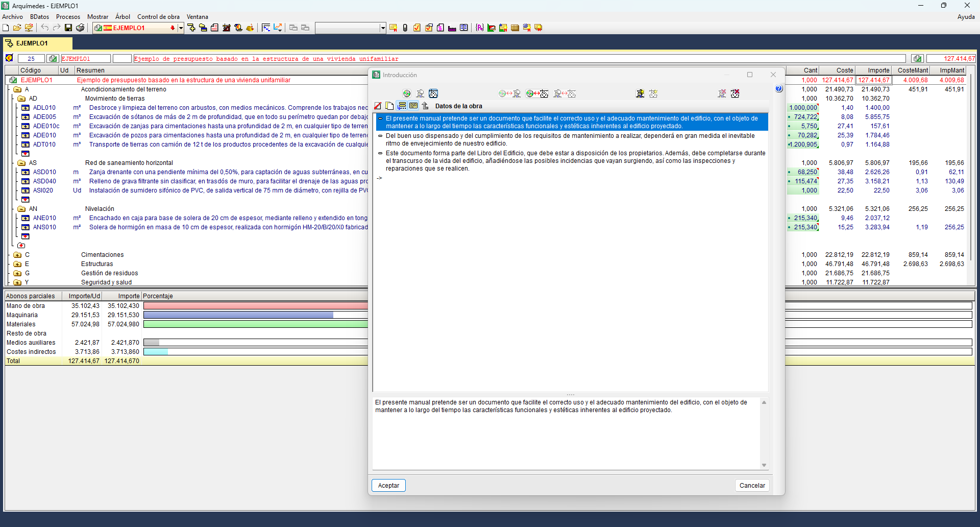Open the BDatos menu
The image size is (980, 527).
pos(39,17)
